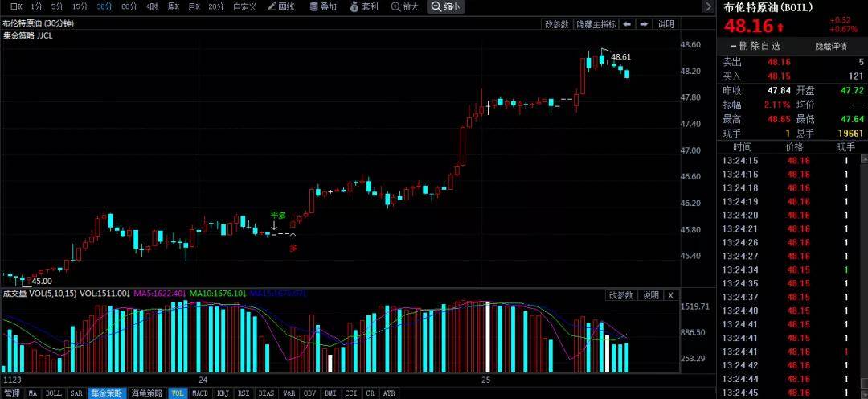Viewport: 868px width, 399px height.
Task: Click the left arrow chart navigation button
Action: click(627, 24)
